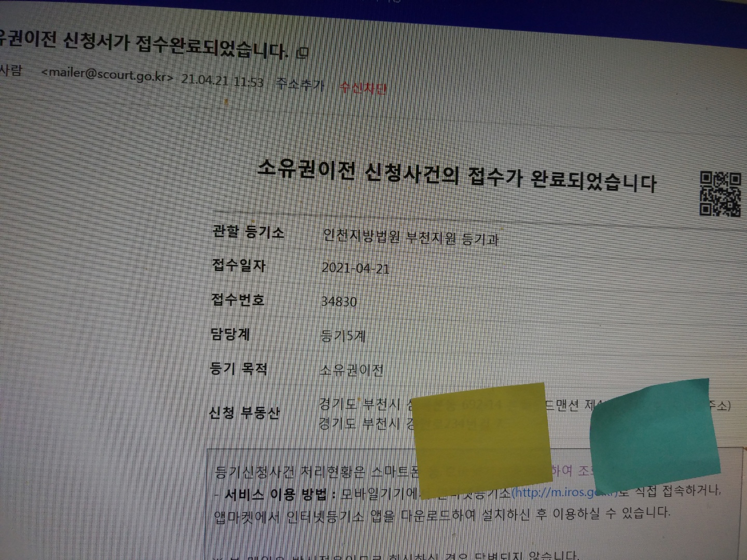Click the 등기 목적 label

coord(239,369)
